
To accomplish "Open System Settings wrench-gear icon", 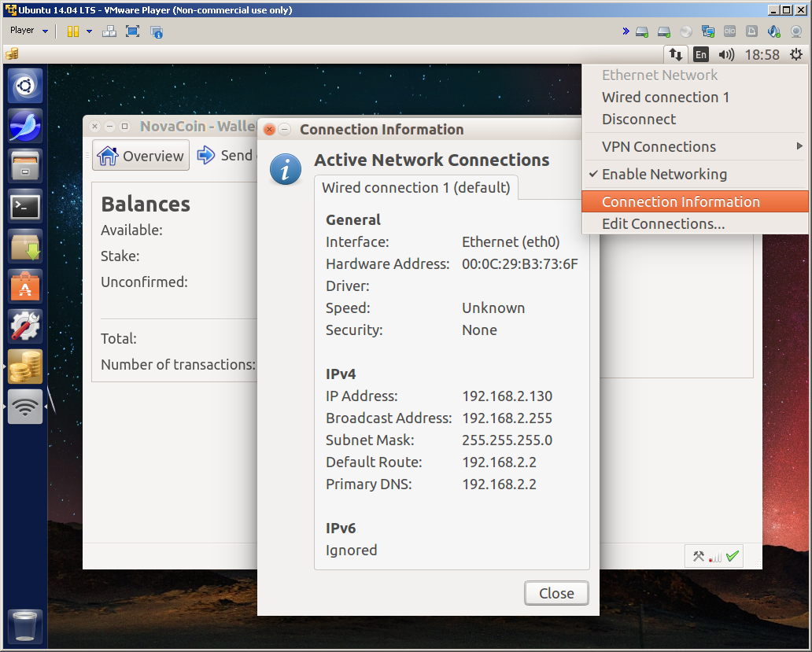I will [25, 326].
